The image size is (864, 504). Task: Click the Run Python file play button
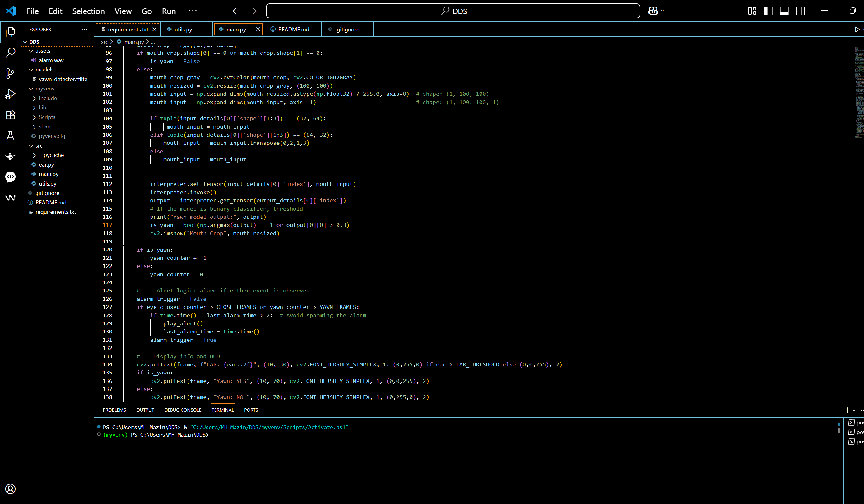click(857, 30)
